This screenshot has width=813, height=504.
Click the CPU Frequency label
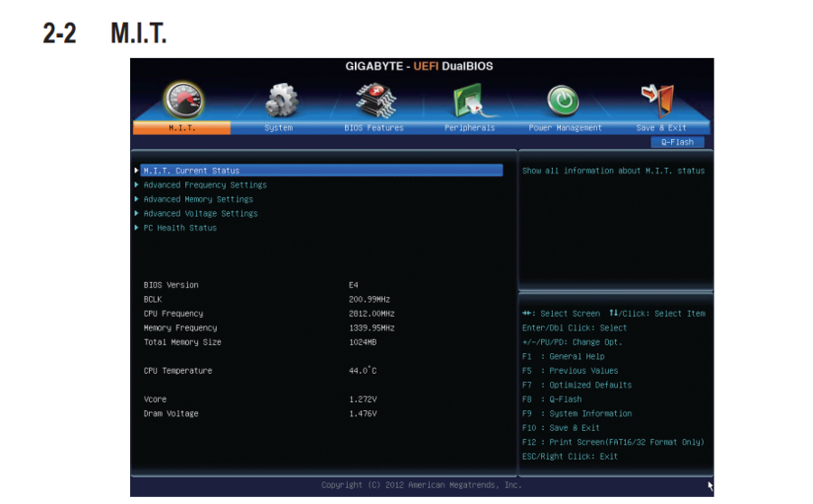[173, 313]
